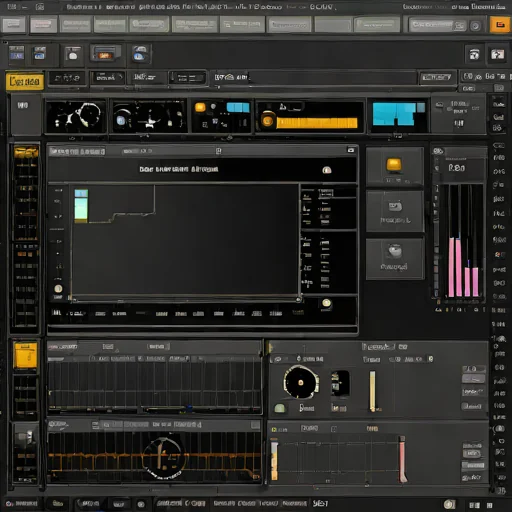Viewport: 512px width, 512px height.
Task: Open the dropdown at right end of second toolbar
Action: point(437,78)
